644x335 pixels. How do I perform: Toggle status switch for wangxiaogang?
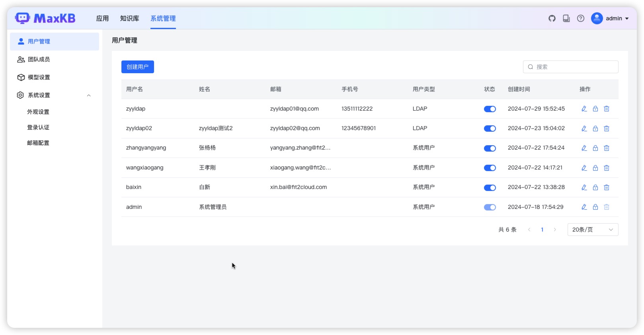click(490, 168)
